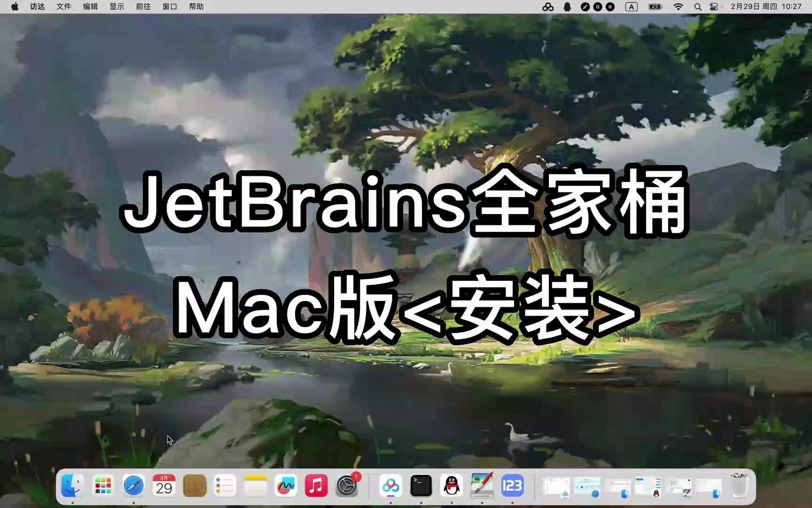This screenshot has height=508, width=812.
Task: Open the Trash in the Dock
Action: click(x=740, y=485)
